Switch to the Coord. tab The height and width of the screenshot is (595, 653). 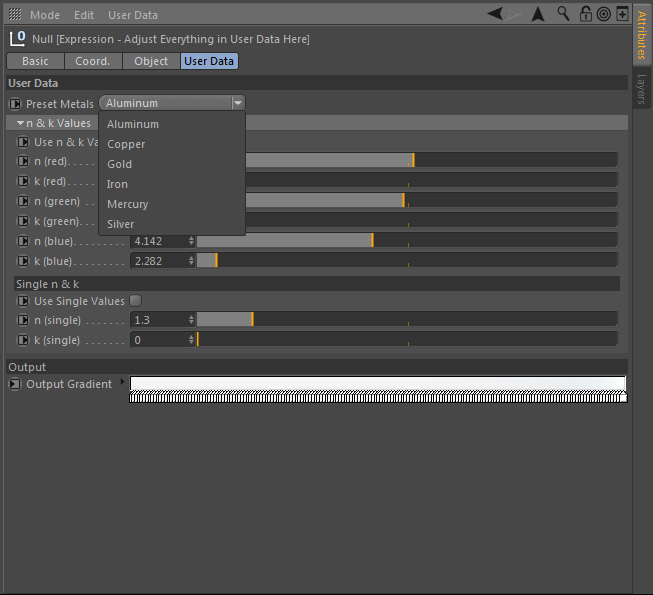click(93, 61)
